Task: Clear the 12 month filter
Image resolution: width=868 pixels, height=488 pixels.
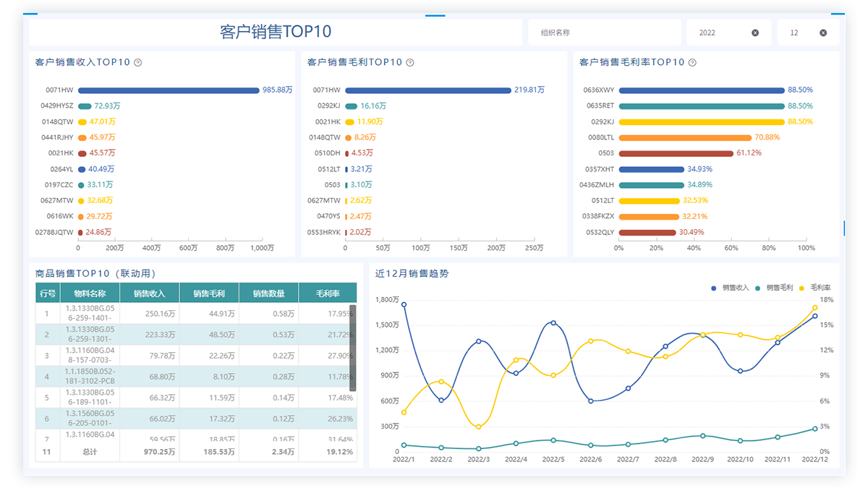Action: (x=823, y=33)
